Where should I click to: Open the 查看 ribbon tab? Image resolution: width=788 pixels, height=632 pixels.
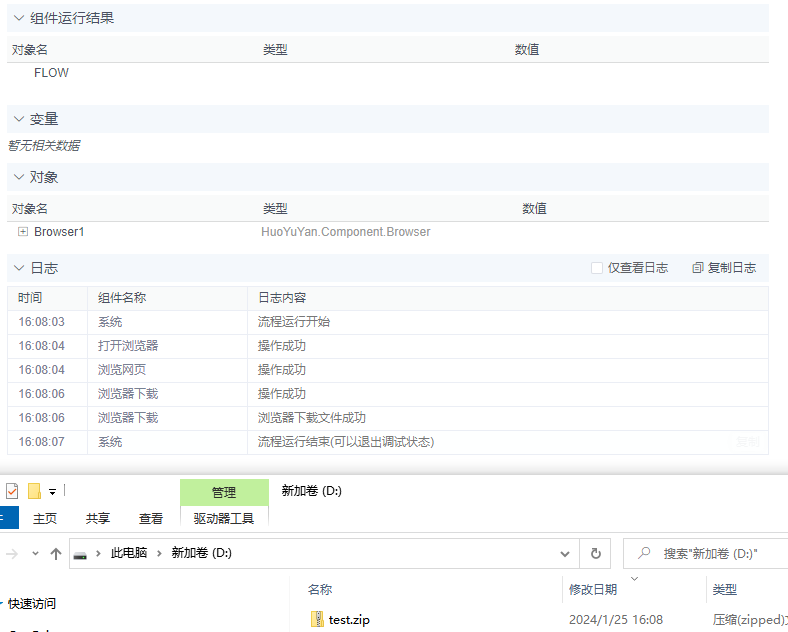click(151, 518)
